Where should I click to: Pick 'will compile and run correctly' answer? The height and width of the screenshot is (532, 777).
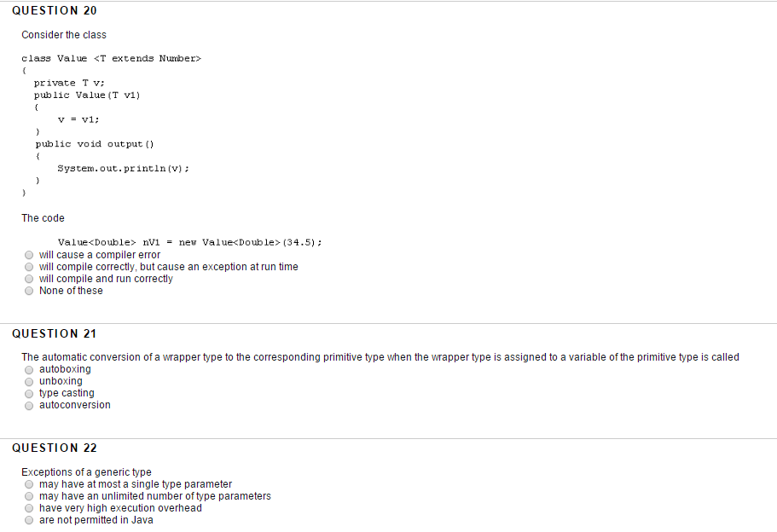pos(29,279)
